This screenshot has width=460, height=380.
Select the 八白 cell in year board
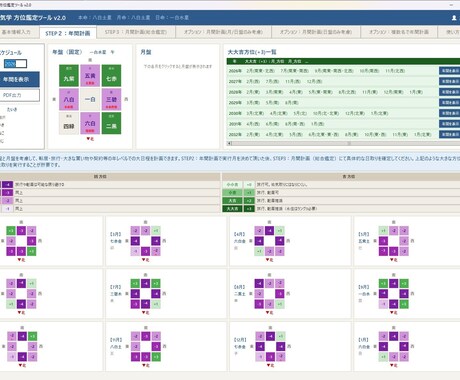tap(69, 99)
